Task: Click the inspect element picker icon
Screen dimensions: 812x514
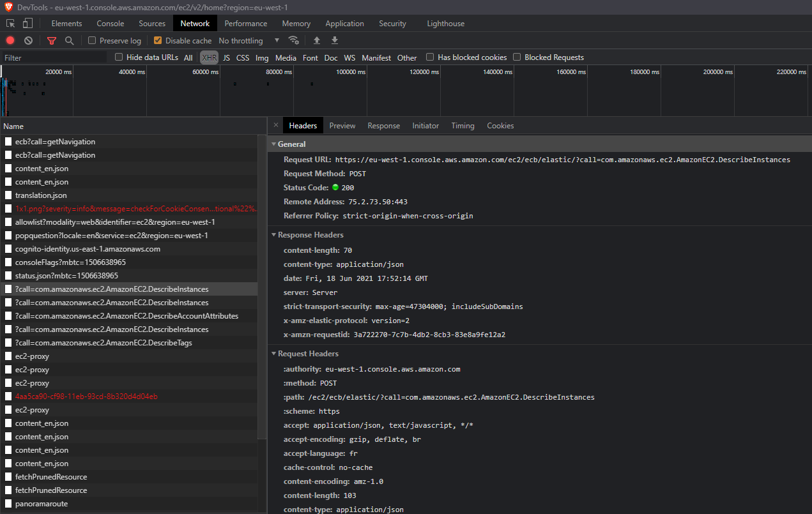Action: 11,24
